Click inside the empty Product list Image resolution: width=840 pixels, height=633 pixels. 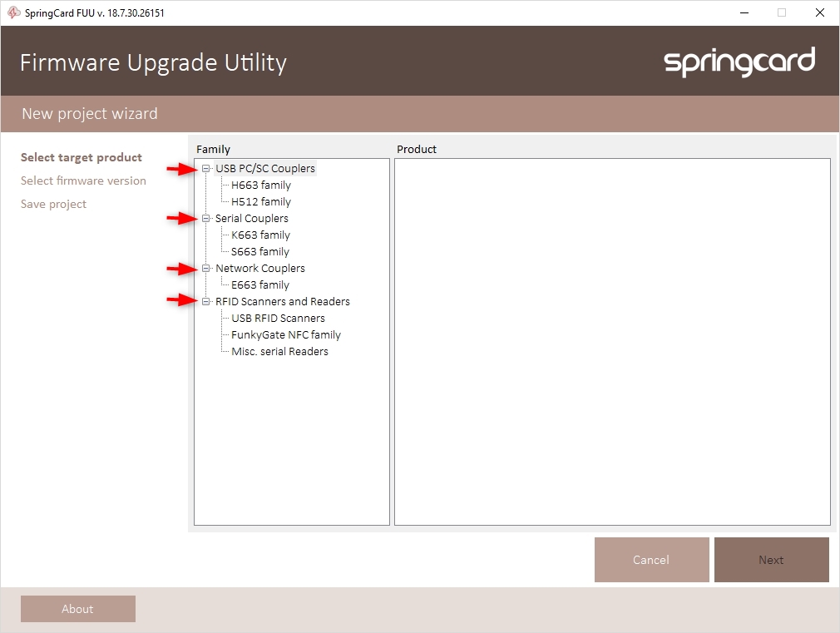pos(612,341)
